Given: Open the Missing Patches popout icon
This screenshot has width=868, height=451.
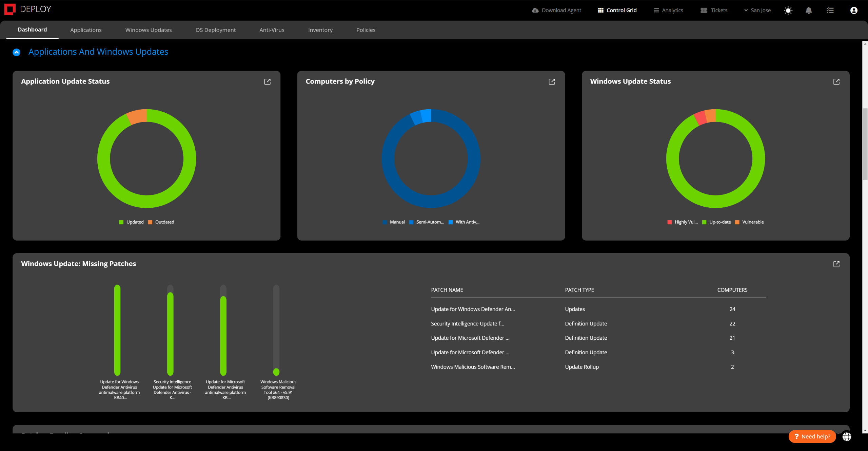Looking at the screenshot, I should (836, 264).
